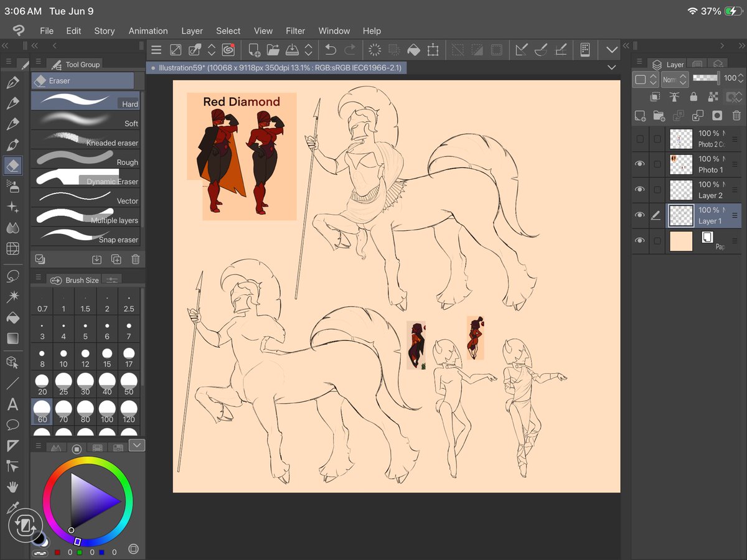The image size is (747, 560).
Task: Collapse left palette dock with double chevron
Action: (x=5, y=45)
